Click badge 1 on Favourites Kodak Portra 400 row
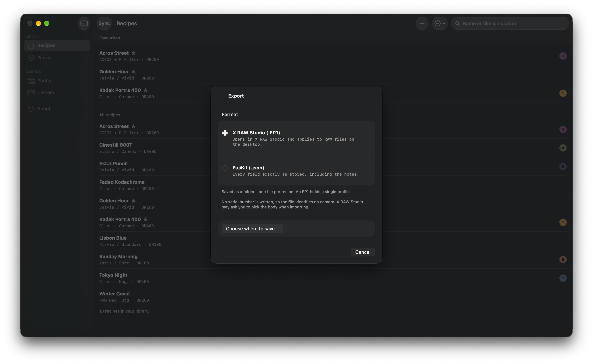The image size is (593, 364). pos(563,93)
